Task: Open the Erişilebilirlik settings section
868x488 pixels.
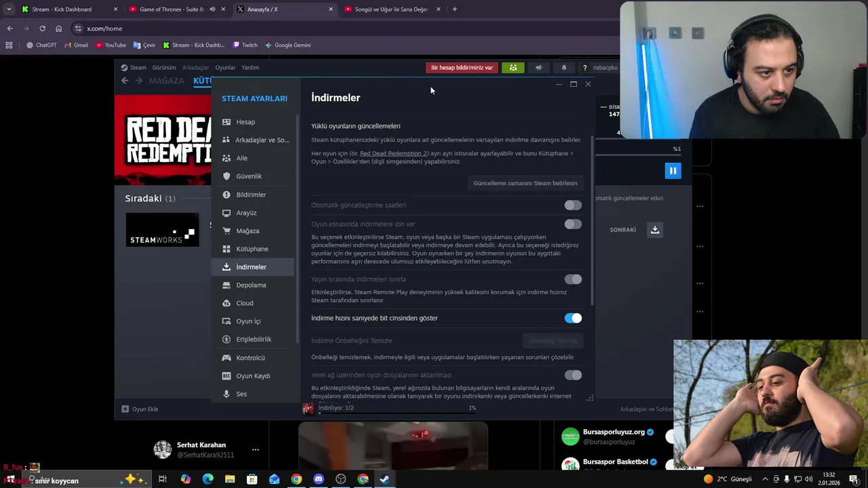Action: coord(253,340)
